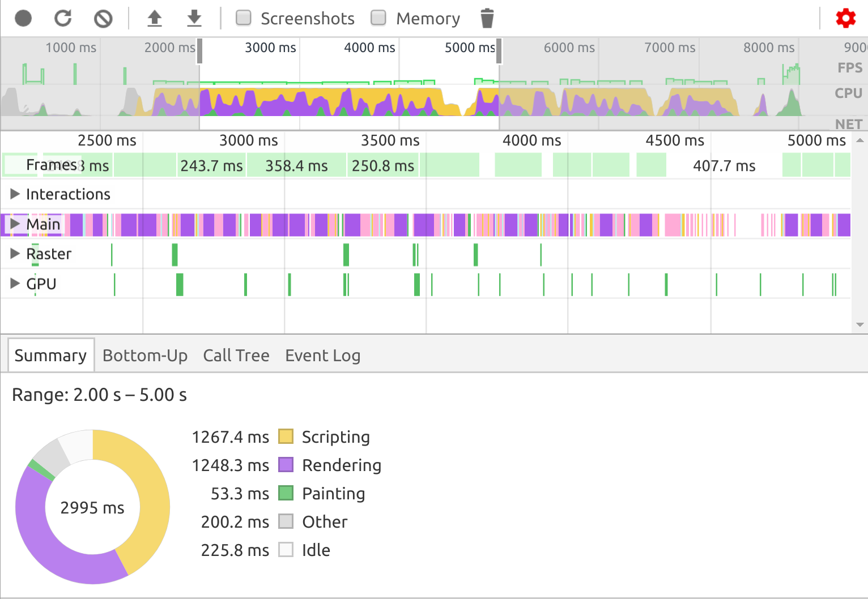Collect garbage with the trash can icon

coord(487,19)
